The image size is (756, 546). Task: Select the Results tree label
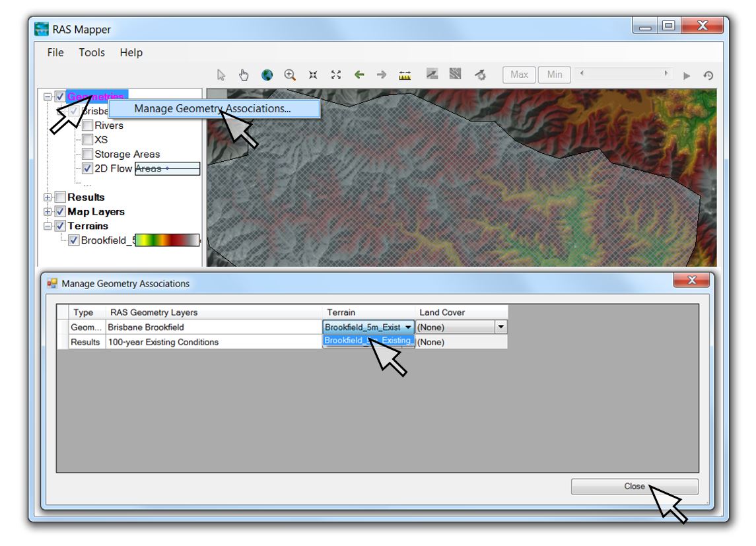click(x=86, y=197)
